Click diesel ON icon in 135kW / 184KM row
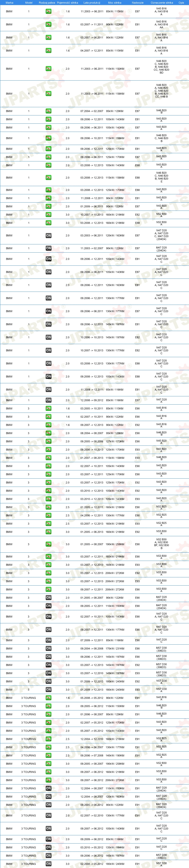 [x=48, y=847]
